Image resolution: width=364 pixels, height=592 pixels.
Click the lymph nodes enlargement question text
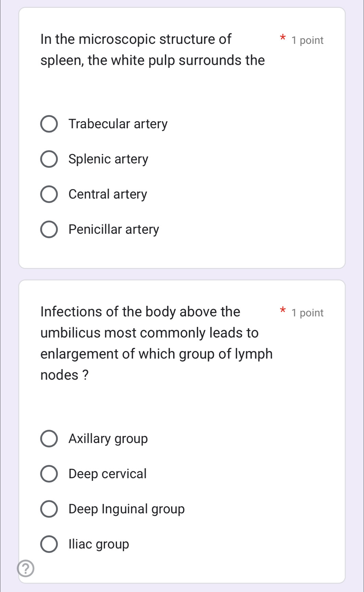pos(156,343)
